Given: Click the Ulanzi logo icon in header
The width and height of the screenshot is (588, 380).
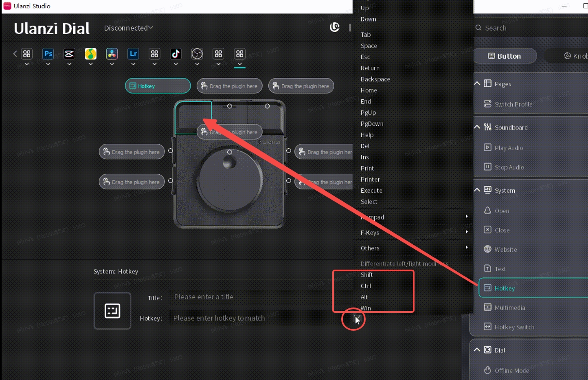Looking at the screenshot, I should coord(335,27).
